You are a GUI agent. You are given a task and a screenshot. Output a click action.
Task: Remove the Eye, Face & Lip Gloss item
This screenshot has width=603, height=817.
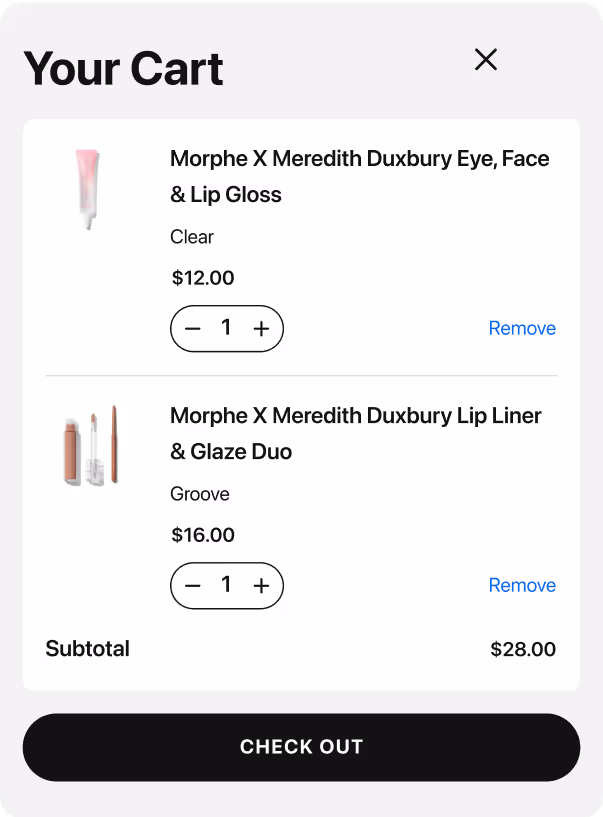pyautogui.click(x=522, y=328)
